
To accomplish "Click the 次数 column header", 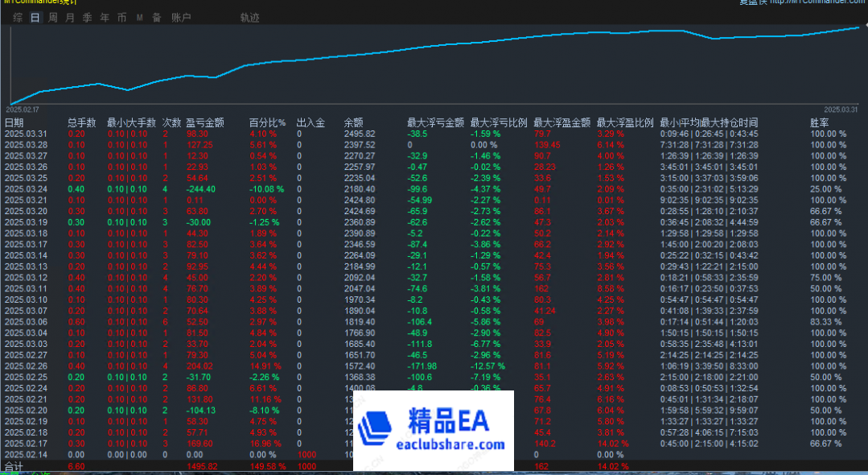I will (171, 122).
